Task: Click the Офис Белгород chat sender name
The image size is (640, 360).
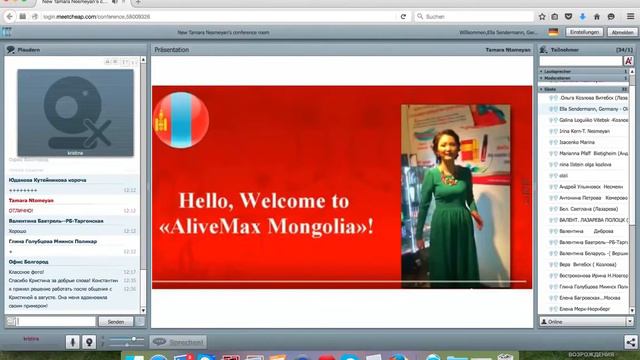Action: [29, 262]
